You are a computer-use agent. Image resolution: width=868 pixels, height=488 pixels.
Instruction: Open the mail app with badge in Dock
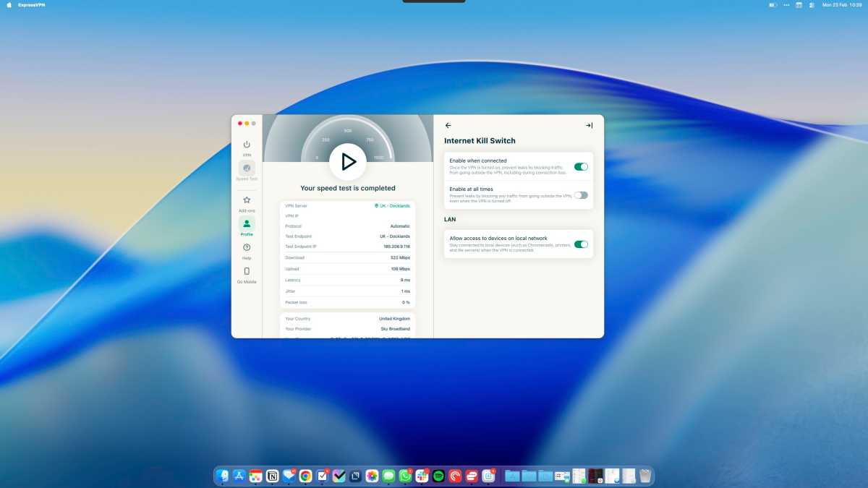(x=289, y=476)
